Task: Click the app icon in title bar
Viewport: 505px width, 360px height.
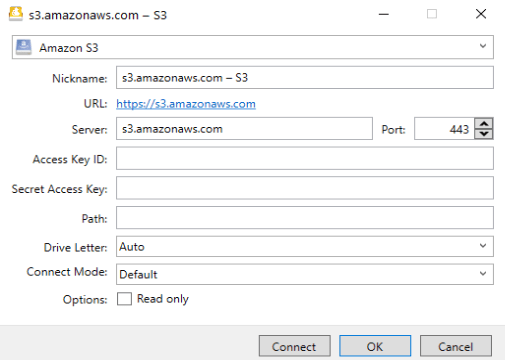Action: 16,14
